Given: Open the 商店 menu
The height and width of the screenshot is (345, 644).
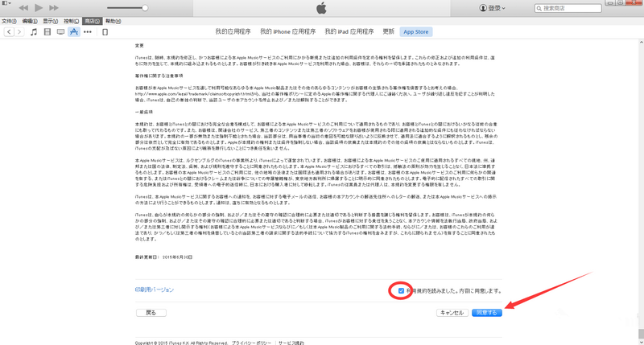Looking at the screenshot, I should [92, 22].
